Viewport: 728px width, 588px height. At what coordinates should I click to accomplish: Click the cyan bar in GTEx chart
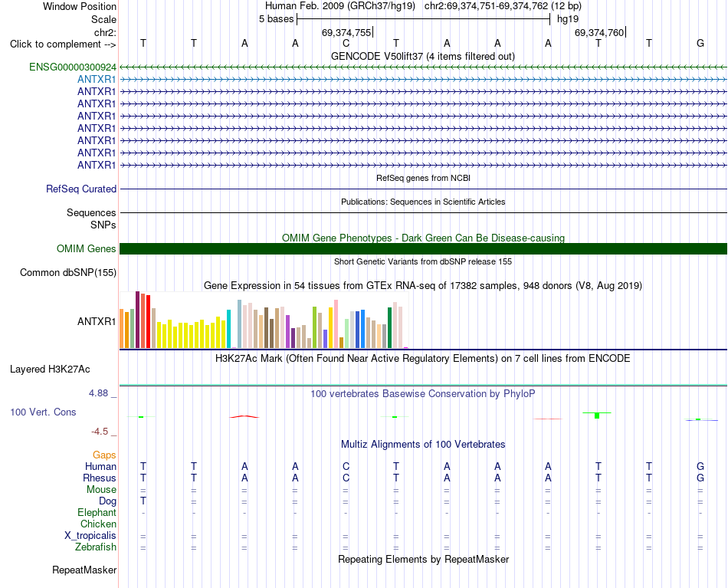point(228,329)
